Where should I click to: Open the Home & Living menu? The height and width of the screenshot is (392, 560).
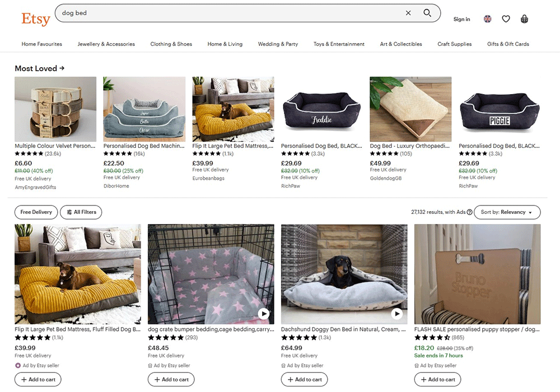coord(225,44)
